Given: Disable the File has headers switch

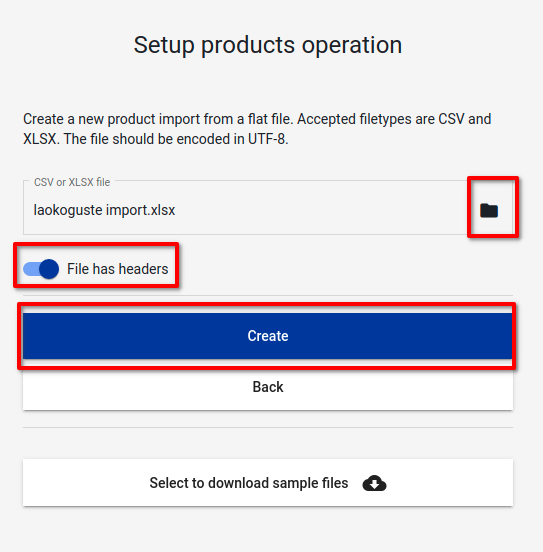Looking at the screenshot, I should (41, 269).
